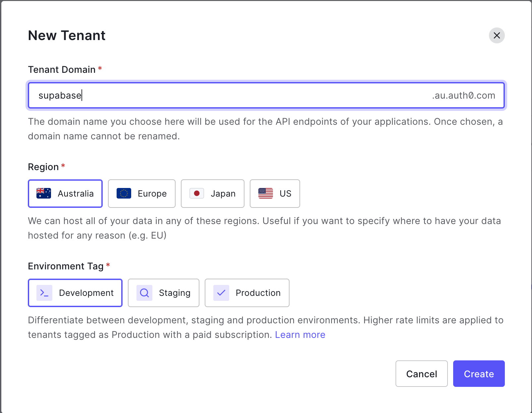Click inside the Tenant Domain input field
This screenshot has height=413, width=532.
click(199, 95)
